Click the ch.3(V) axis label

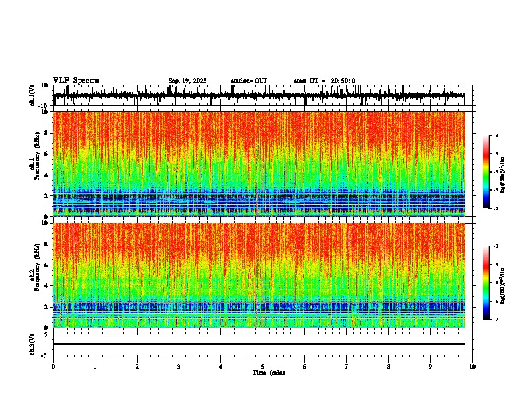32,345
